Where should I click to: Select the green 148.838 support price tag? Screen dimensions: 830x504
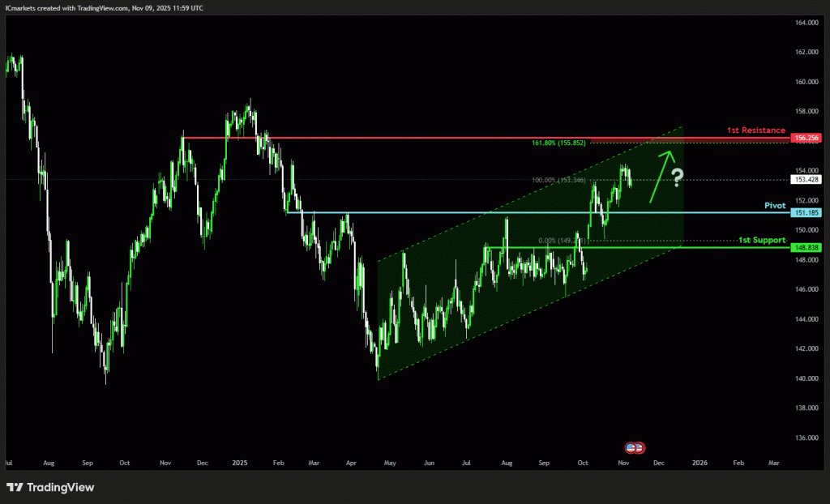[x=807, y=247]
